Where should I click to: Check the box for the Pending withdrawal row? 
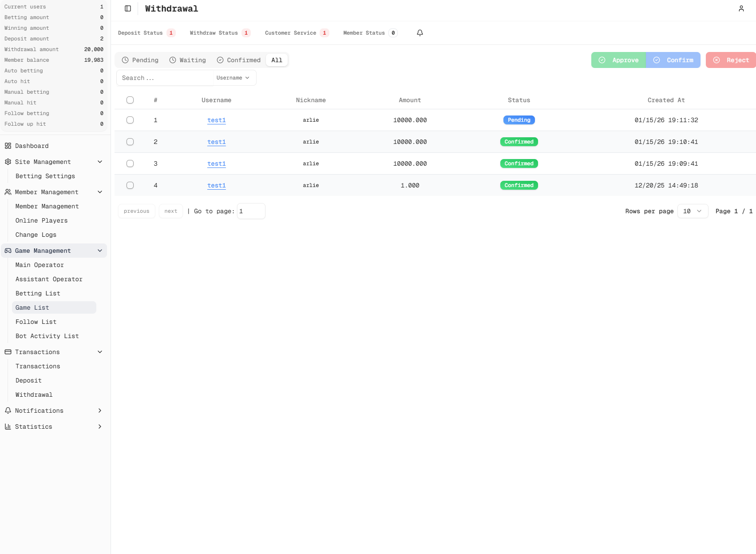(130, 120)
